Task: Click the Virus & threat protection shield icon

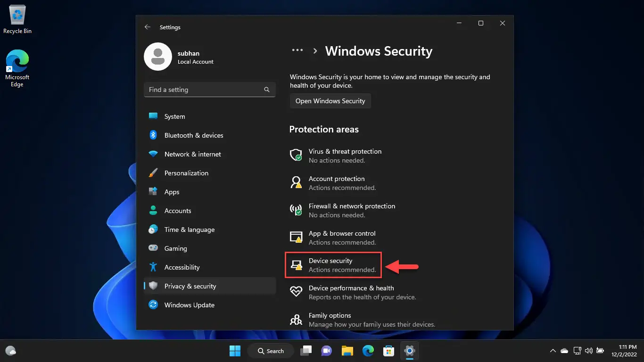Action: 296,155
